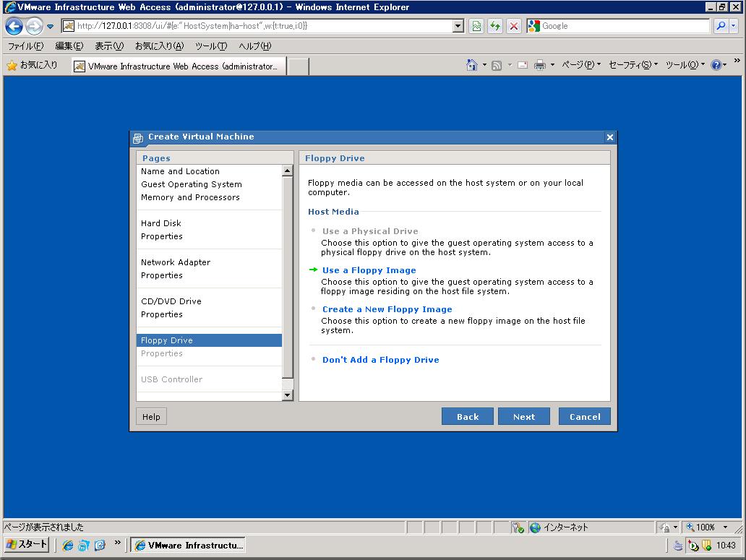Viewport: 746px width, 560px height.
Task: Expand the Home button dropdown arrow
Action: 484,65
